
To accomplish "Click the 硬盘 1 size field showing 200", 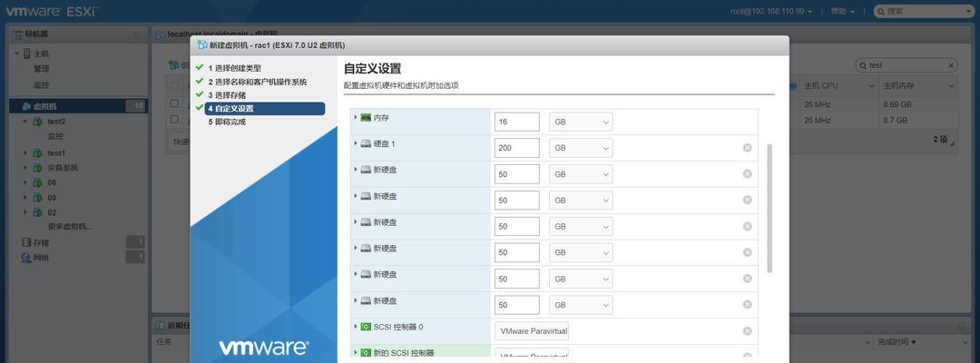I will click(x=517, y=148).
